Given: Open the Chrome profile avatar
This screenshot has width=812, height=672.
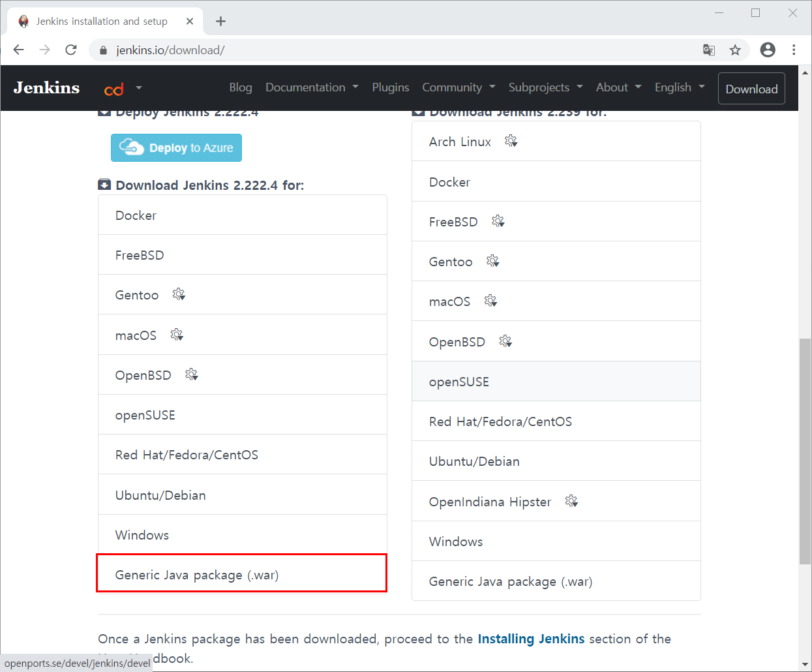Looking at the screenshot, I should tap(768, 50).
